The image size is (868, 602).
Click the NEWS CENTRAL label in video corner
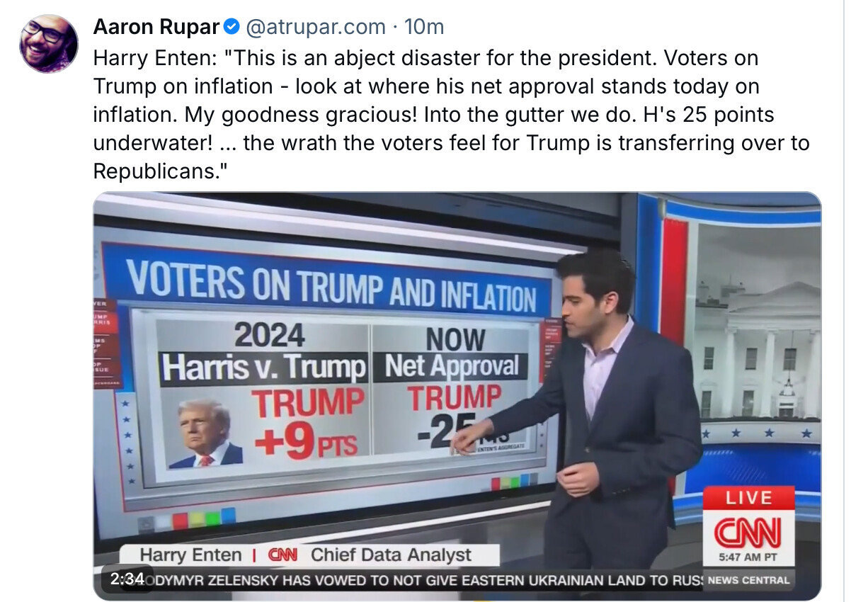click(x=748, y=580)
